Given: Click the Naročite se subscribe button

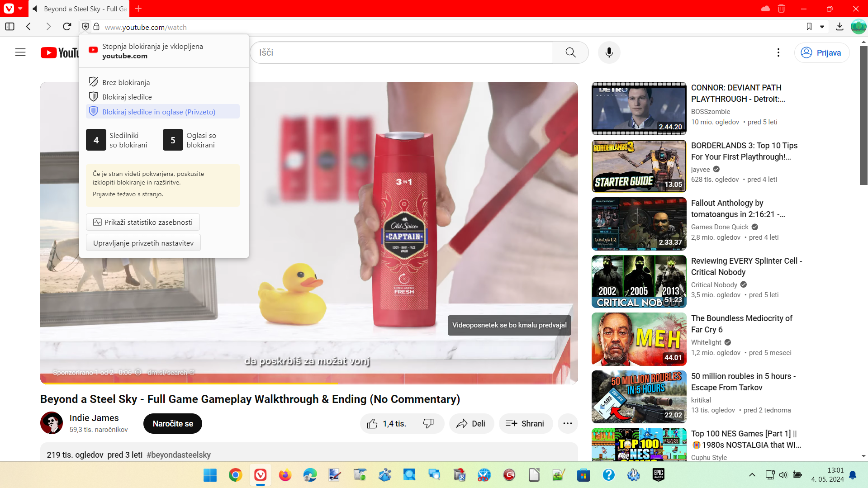Looking at the screenshot, I should click(x=173, y=423).
